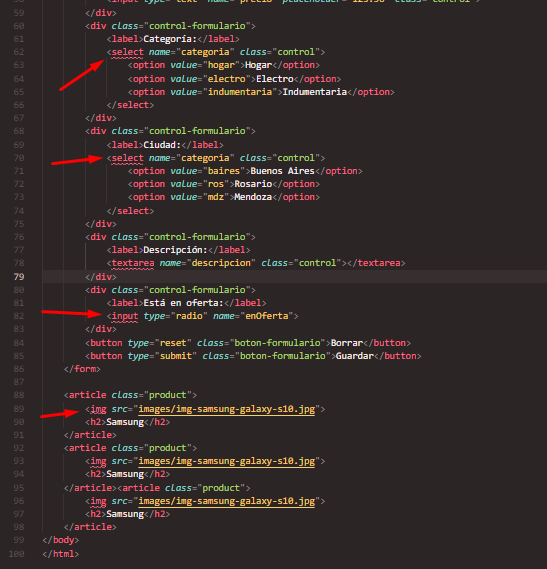Viewport: 547px width, 569px height.
Task: Click the Samsung heading text on line 94
Action: coord(125,474)
